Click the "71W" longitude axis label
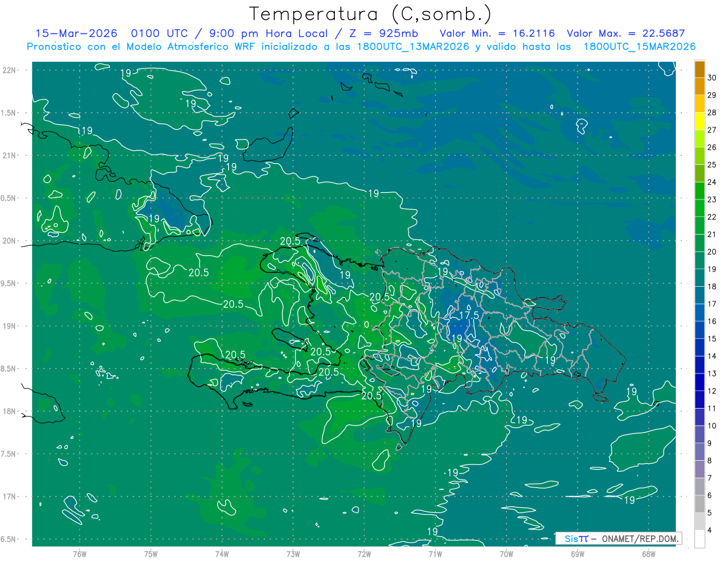This screenshot has height=562, width=728. 436,554
